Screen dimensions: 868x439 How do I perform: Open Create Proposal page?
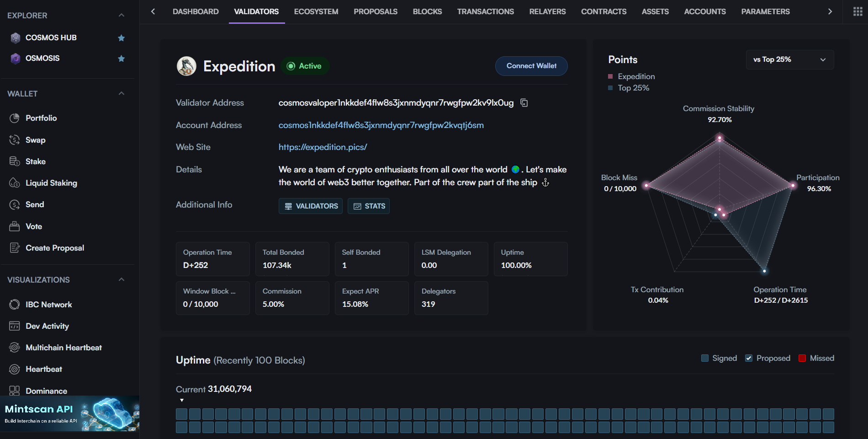[55, 248]
